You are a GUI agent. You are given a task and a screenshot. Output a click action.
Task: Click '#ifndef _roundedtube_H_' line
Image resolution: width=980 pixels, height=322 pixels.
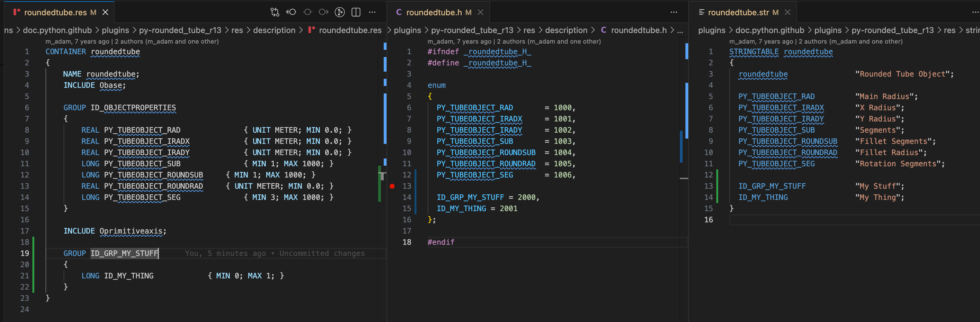click(479, 52)
